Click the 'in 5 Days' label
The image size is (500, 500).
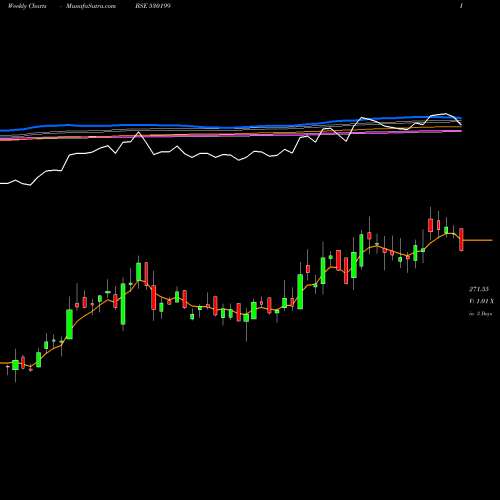click(481, 314)
